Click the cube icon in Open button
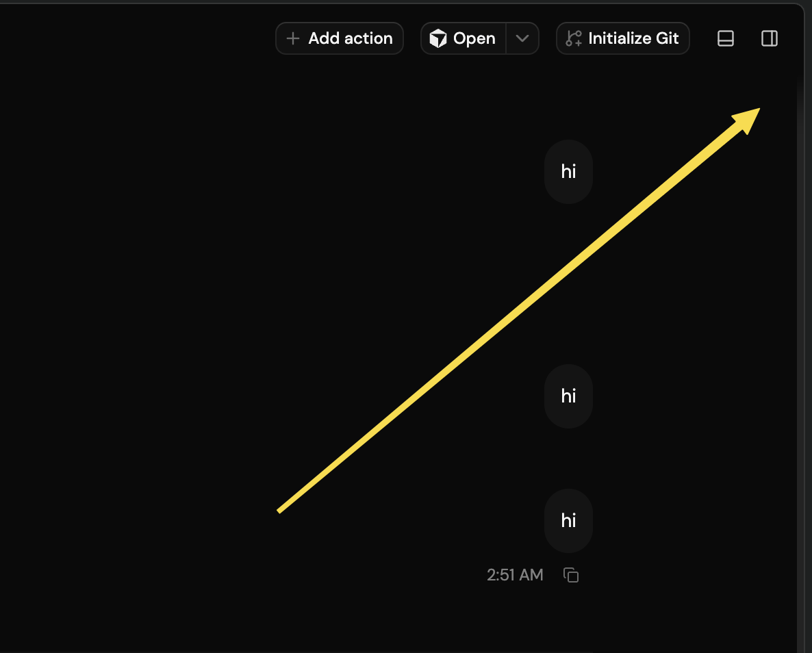Viewport: 812px width, 653px height. 438,38
